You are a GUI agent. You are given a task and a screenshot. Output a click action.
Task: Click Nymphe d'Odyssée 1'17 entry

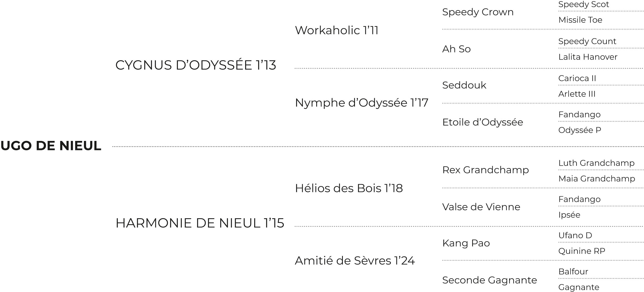362,103
